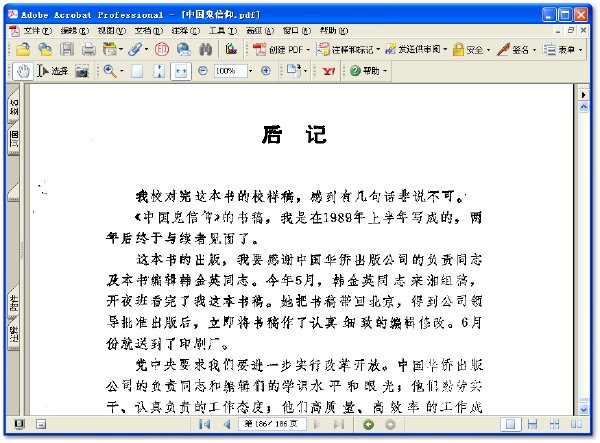Click the Yahoo Y! toolbar icon

[x=328, y=71]
